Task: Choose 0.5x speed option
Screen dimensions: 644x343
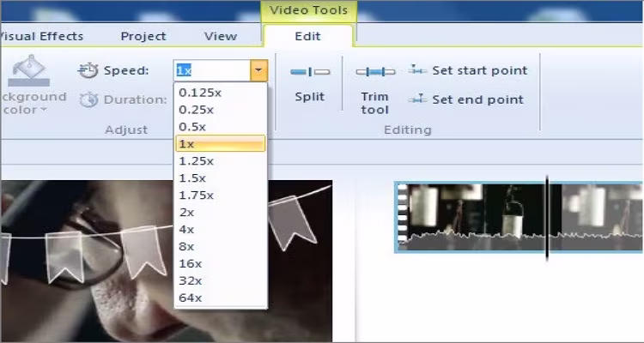Action: [221, 127]
